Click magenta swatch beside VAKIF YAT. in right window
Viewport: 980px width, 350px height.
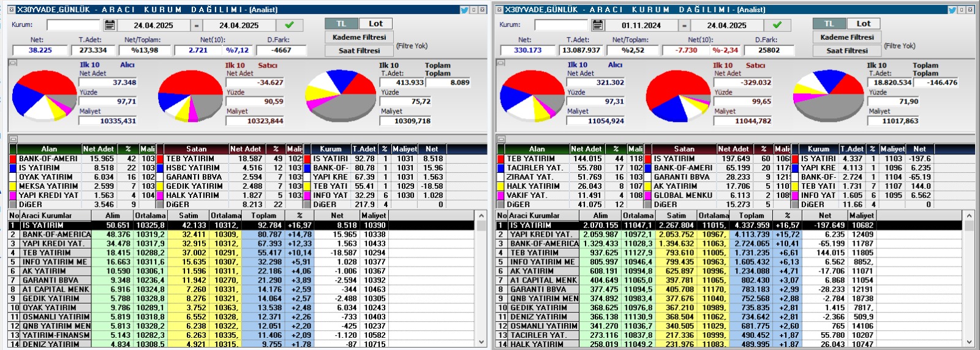[500, 196]
